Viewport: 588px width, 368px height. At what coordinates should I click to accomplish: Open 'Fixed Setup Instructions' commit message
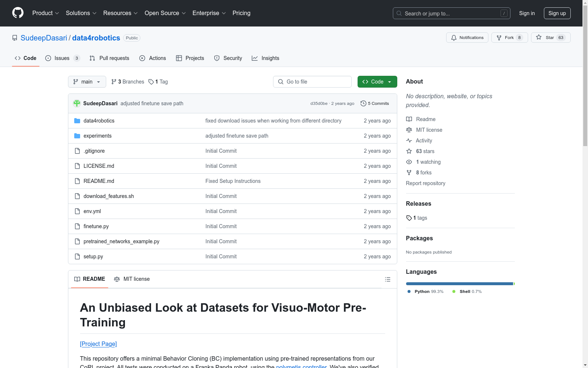point(233,181)
